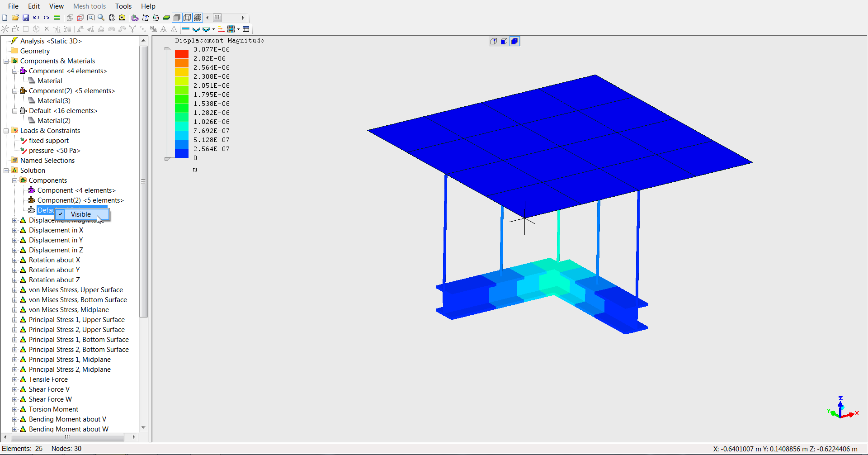Activate the zoom-to-fit window icon
The width and height of the screenshot is (868, 455).
[x=91, y=18]
